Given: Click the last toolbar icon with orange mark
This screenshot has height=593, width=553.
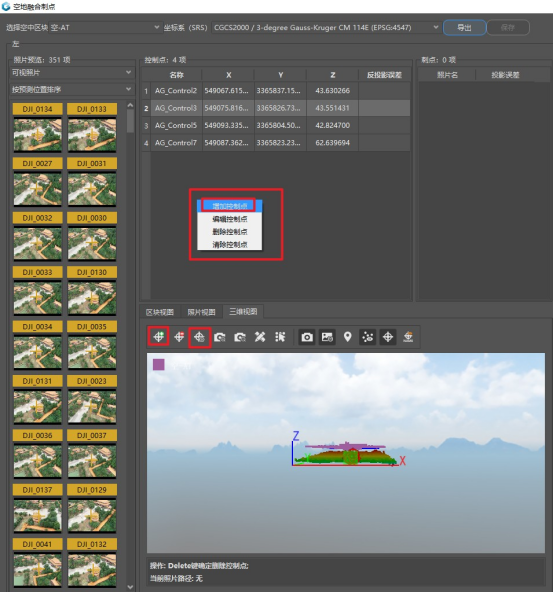Looking at the screenshot, I should [408, 337].
